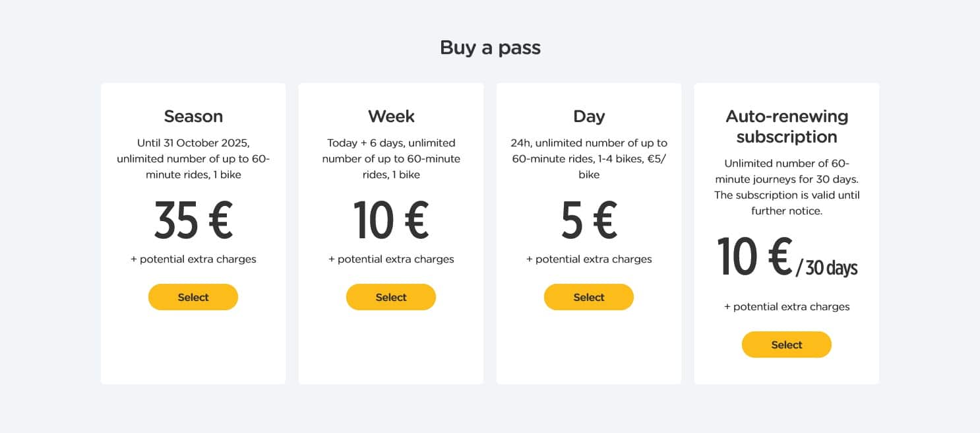Click the 35 € season price

click(193, 220)
